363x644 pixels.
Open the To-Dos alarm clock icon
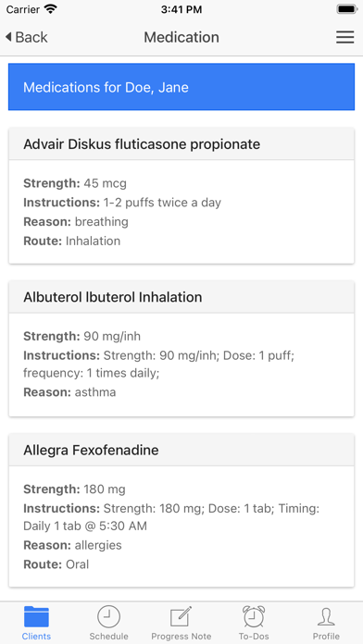pyautogui.click(x=254, y=616)
